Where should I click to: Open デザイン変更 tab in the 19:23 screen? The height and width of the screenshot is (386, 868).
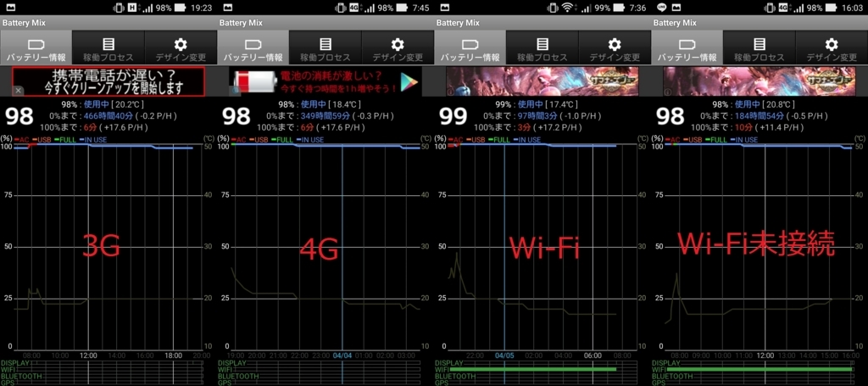tap(181, 47)
